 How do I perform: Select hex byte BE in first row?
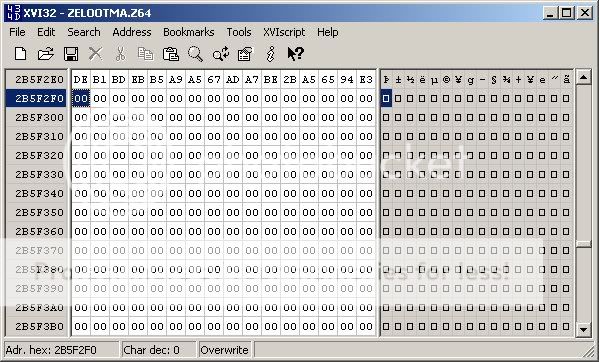click(271, 79)
